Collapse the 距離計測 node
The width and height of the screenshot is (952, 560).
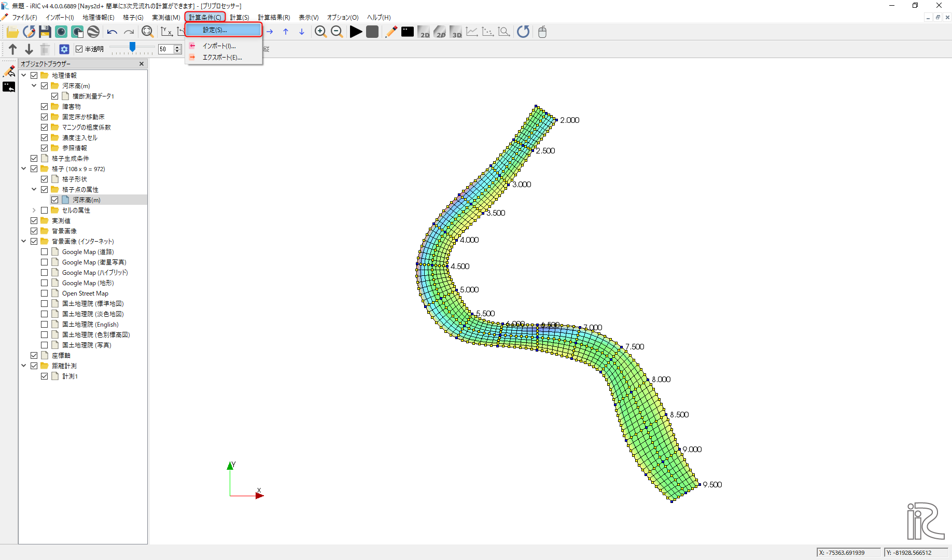point(24,366)
